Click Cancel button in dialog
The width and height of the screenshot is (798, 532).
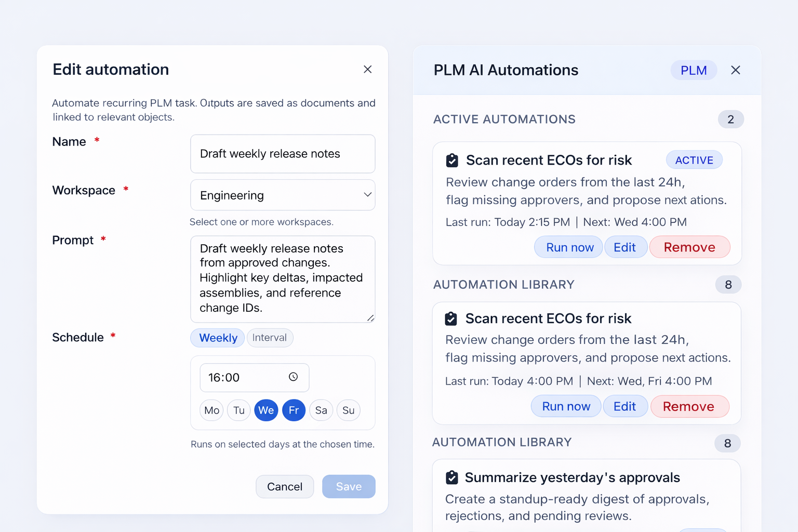click(284, 487)
